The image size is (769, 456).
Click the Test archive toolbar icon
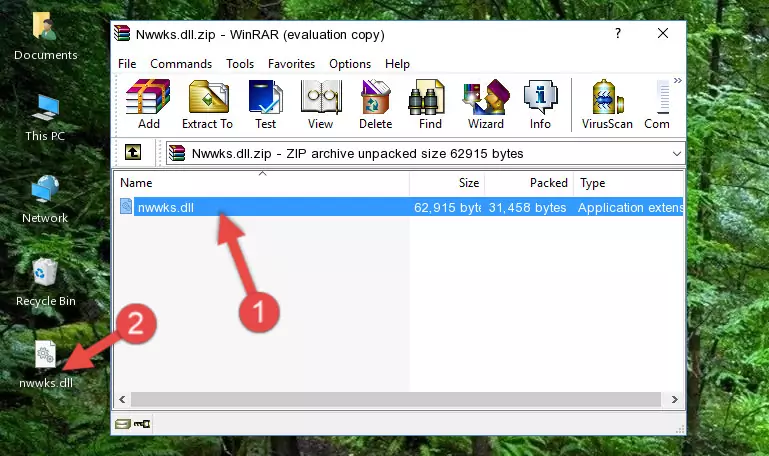265,104
